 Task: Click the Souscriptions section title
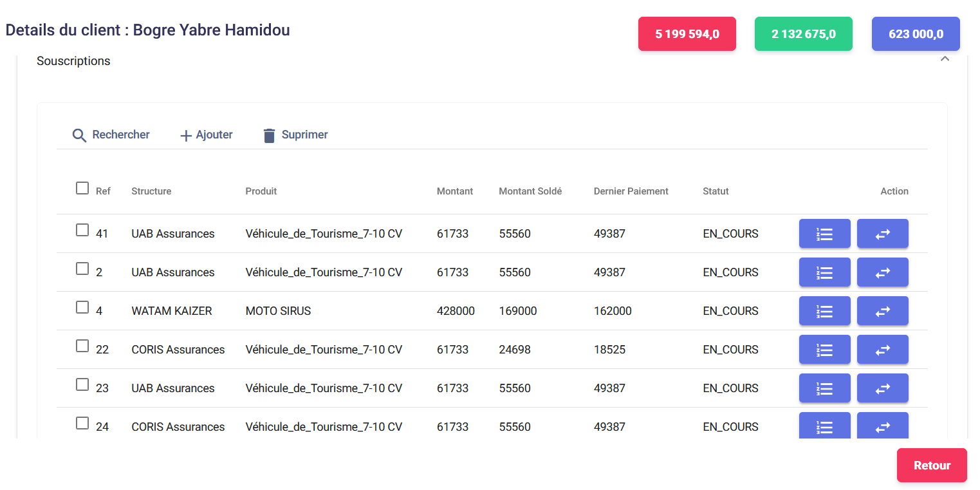(x=73, y=61)
